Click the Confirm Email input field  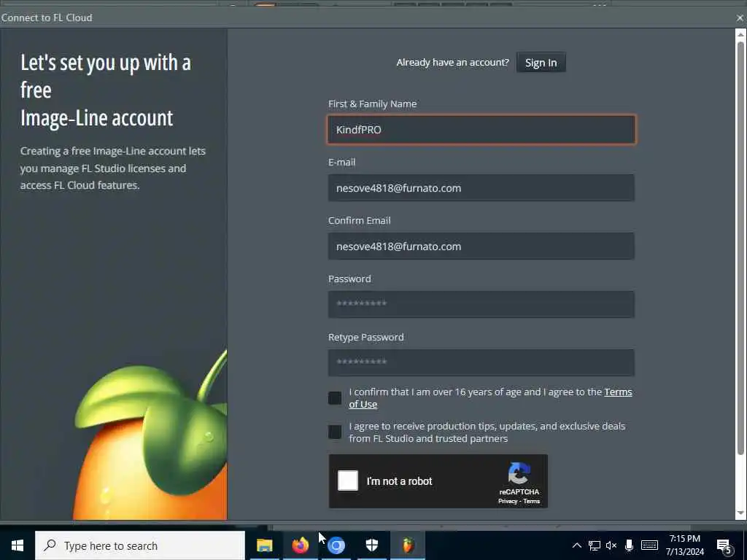click(481, 246)
